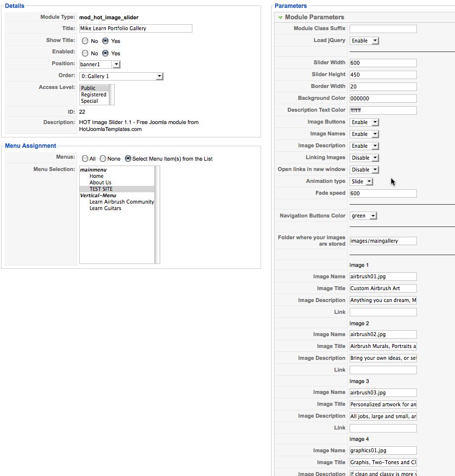
Task: Choose None for Menus assignment
Action: click(103, 159)
